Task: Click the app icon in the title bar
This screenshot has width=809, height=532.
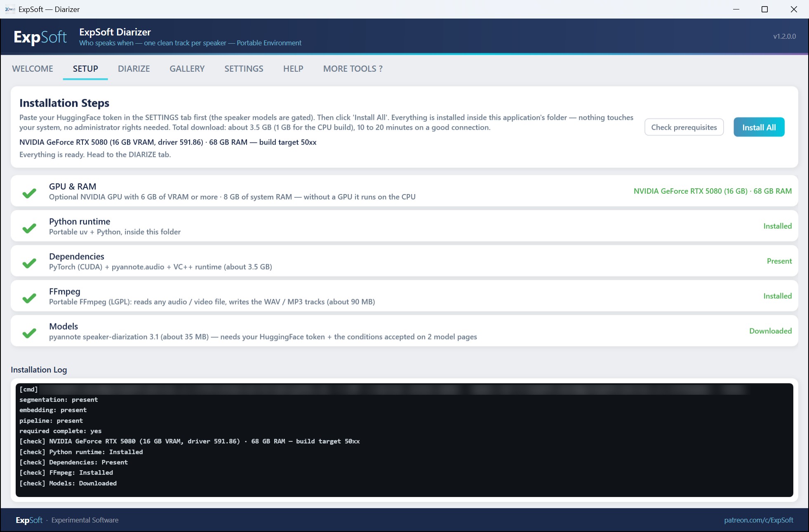Action: coord(10,9)
